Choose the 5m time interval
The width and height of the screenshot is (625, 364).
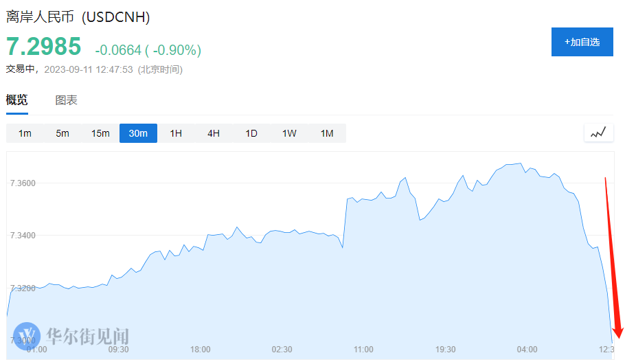click(62, 133)
